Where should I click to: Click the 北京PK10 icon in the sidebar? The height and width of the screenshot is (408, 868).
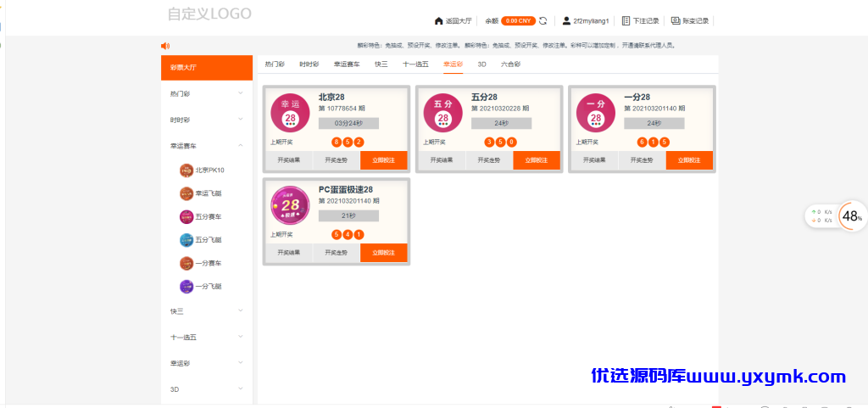point(186,170)
